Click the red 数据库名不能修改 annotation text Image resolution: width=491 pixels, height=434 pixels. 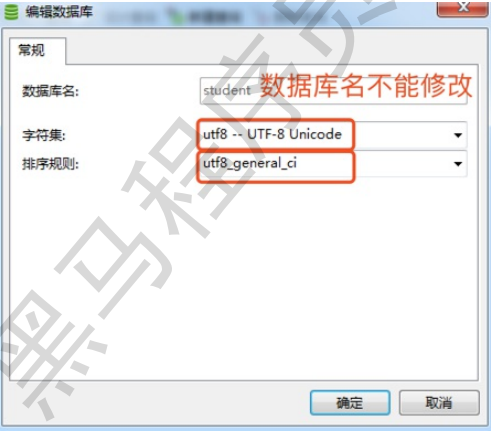pos(366,86)
